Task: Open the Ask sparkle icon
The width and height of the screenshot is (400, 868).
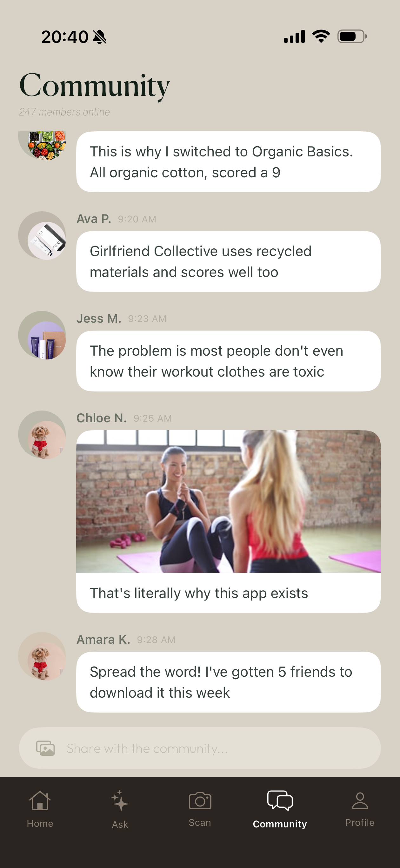Action: click(120, 801)
